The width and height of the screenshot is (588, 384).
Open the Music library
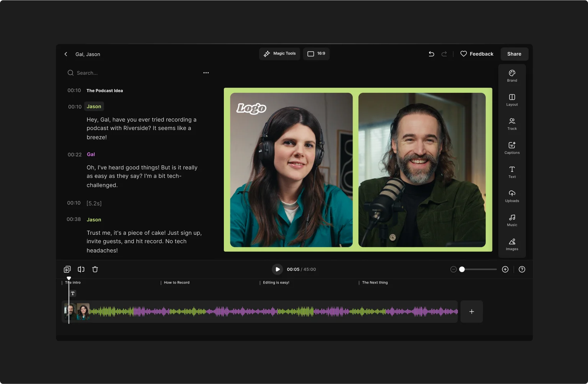(512, 220)
